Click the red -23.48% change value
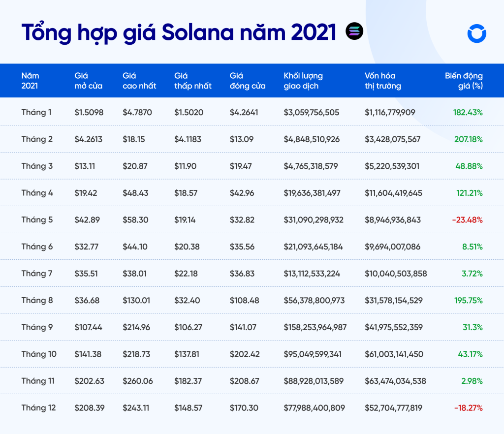 click(468, 220)
